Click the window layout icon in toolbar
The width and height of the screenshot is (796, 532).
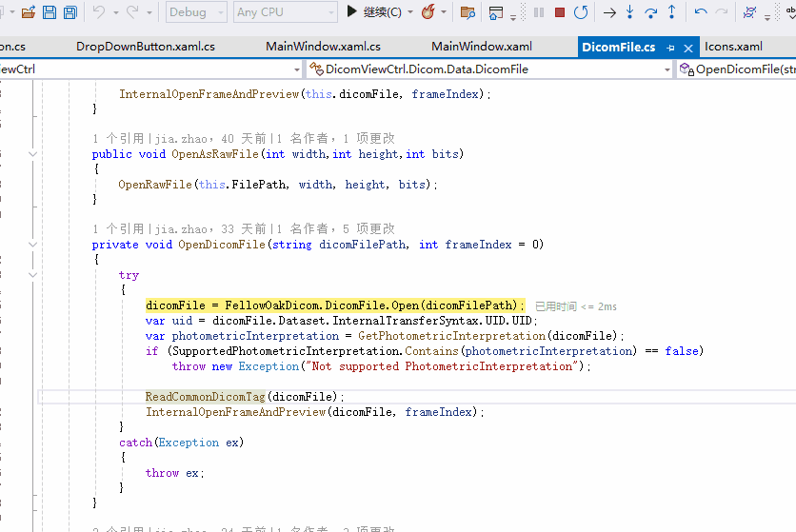496,12
